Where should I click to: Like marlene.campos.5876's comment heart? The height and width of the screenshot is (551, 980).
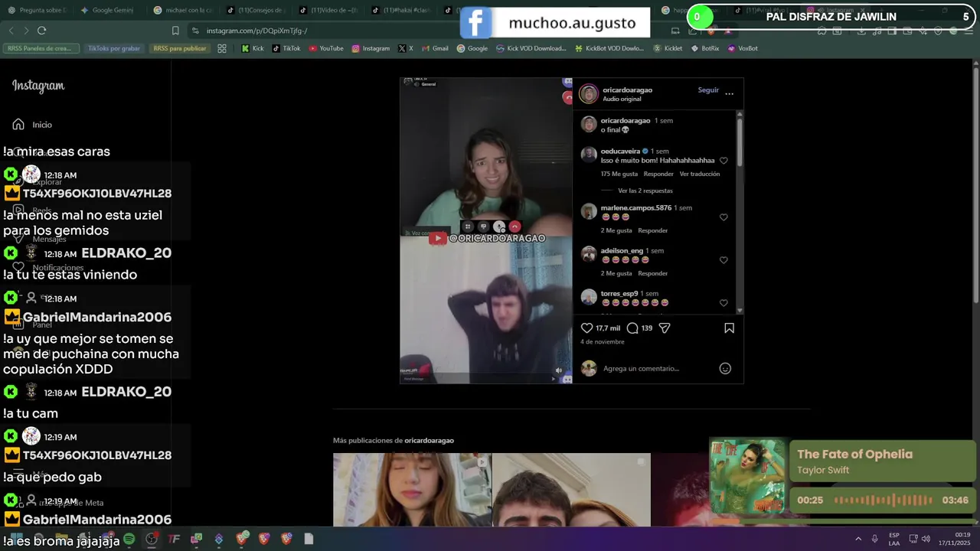724,217
